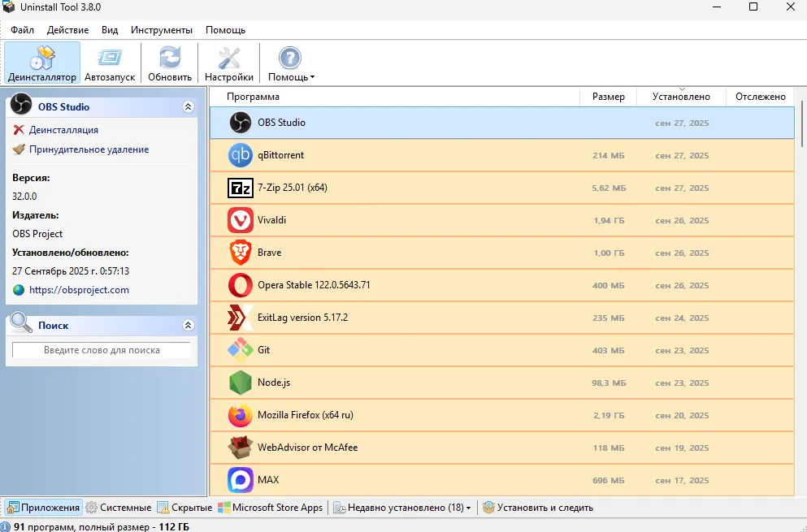The width and height of the screenshot is (807, 532).
Task: Open the obsproject.com website link
Action: click(x=79, y=290)
